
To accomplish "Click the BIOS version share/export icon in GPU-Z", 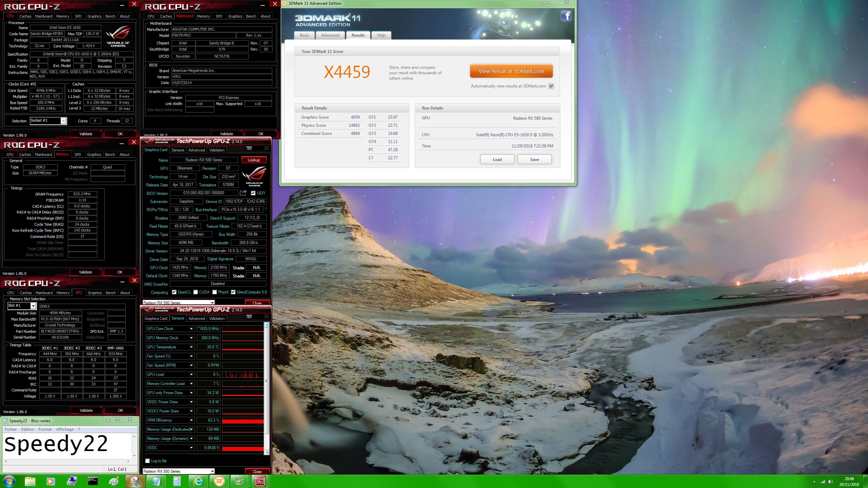I will [x=243, y=193].
